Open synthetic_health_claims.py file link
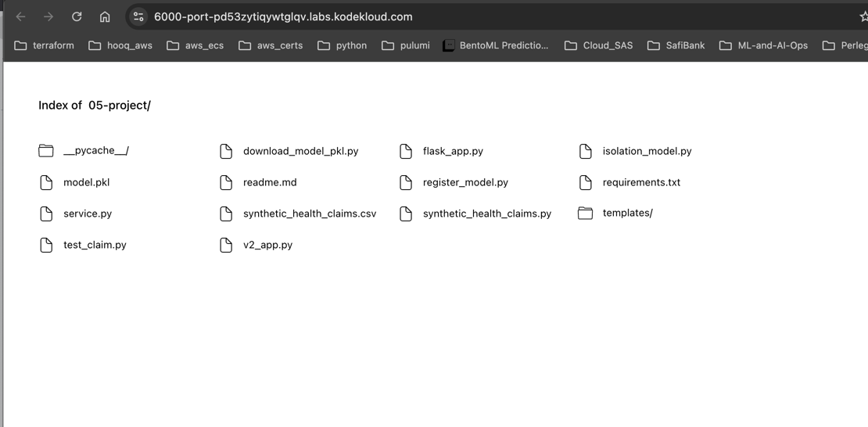Viewport: 868px width, 427px height. click(x=487, y=213)
